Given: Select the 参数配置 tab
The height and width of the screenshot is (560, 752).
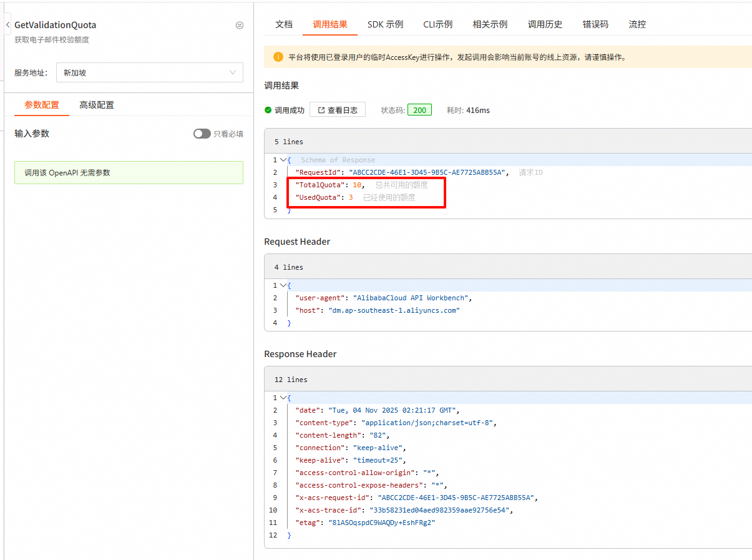Looking at the screenshot, I should click(42, 105).
